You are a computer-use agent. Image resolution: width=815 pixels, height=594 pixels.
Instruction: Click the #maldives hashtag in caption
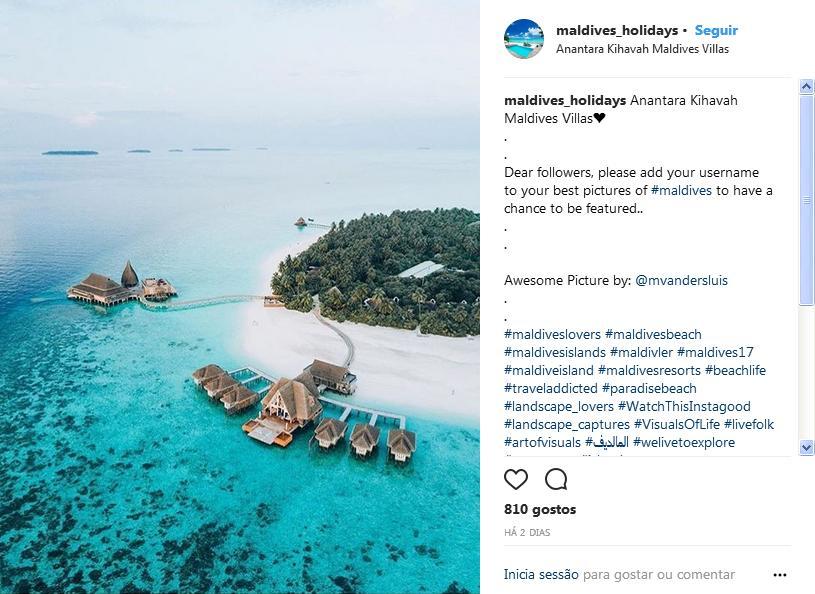(681, 191)
